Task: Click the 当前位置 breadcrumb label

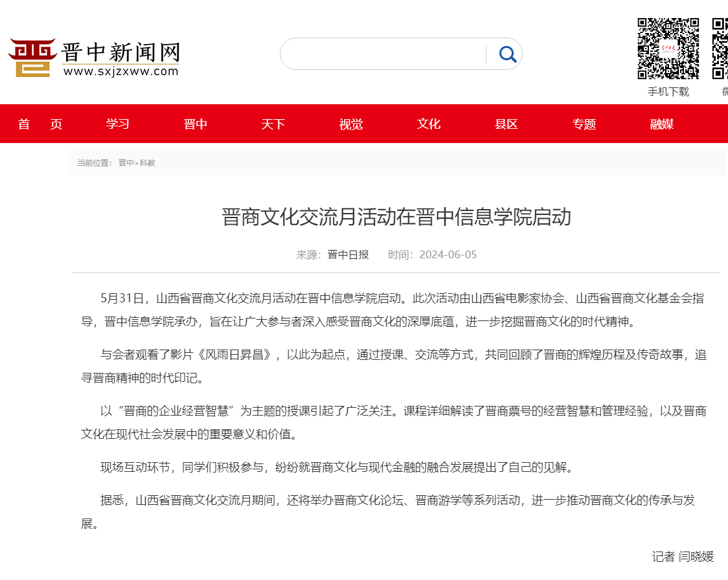Action: [95, 163]
